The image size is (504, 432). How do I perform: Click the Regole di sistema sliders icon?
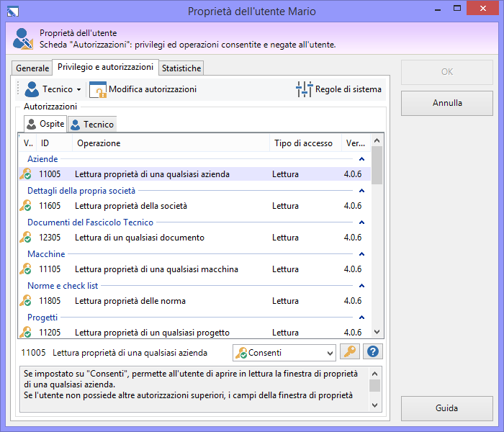(x=305, y=89)
